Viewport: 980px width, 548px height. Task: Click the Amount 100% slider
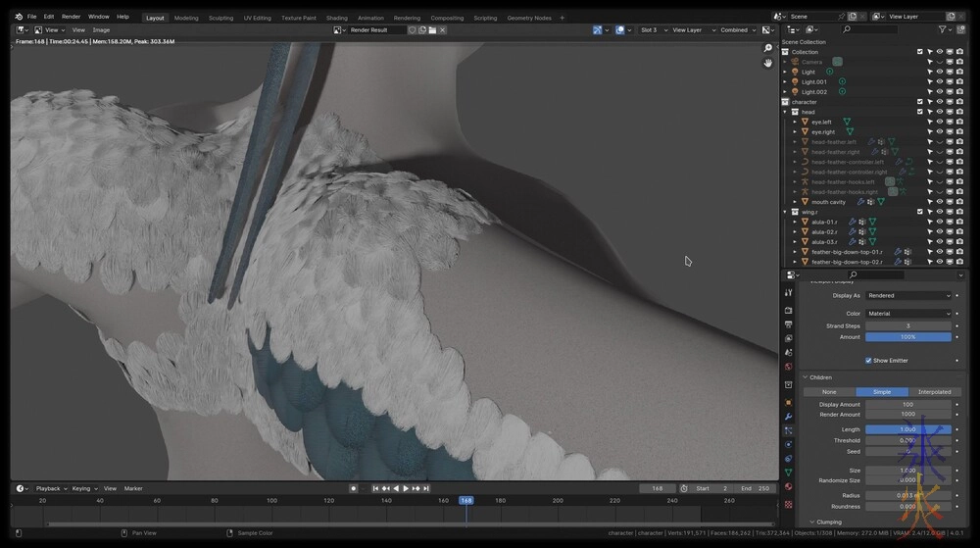click(907, 336)
